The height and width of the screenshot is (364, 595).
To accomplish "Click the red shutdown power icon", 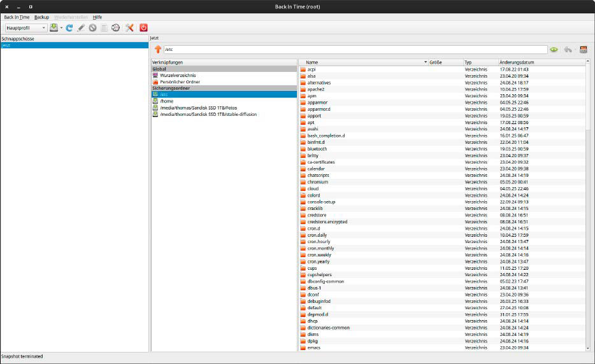I will (143, 28).
